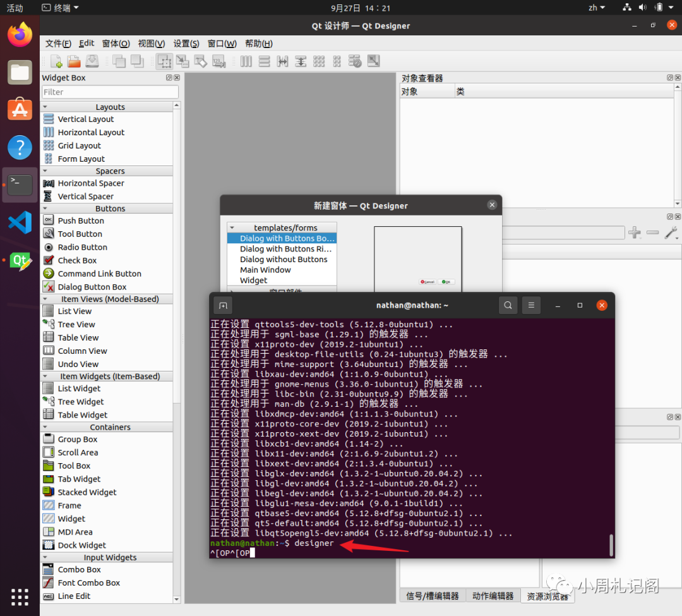Click the Send to Back toolbar icon

tap(137, 61)
